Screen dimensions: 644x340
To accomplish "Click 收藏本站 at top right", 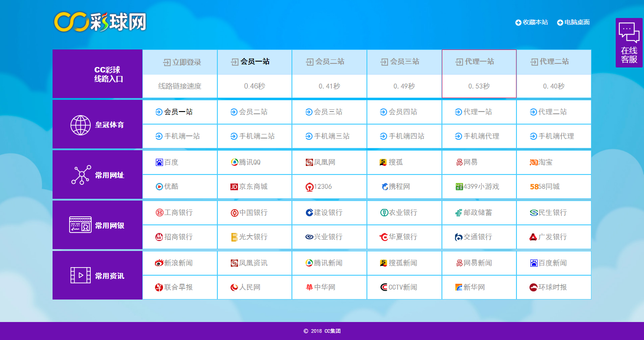I will pyautogui.click(x=532, y=22).
